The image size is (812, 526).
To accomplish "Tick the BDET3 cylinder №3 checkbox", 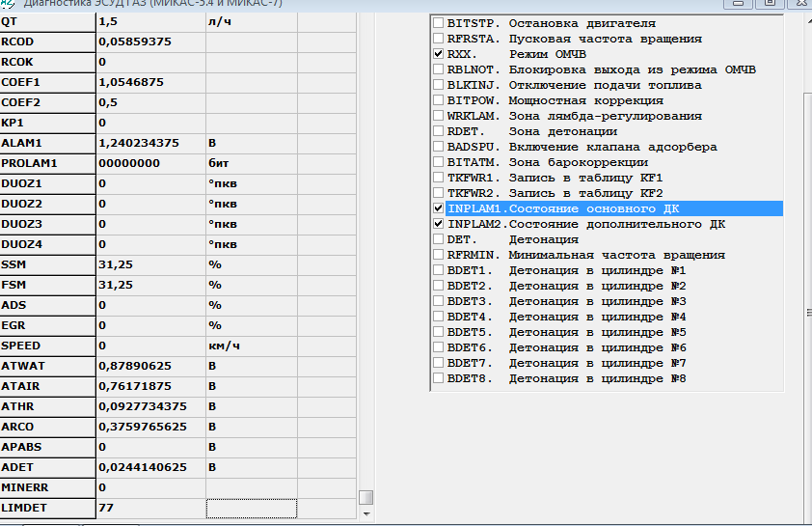I will [438, 301].
